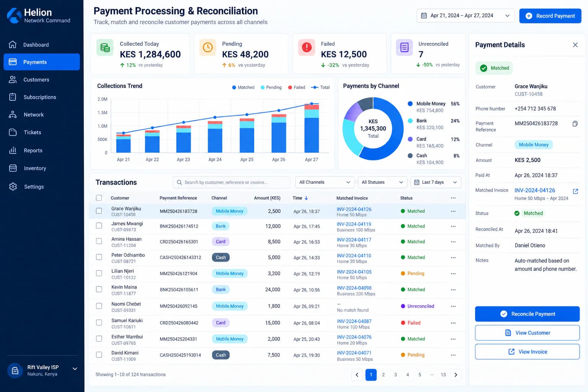Click the Unreconciled document icon
The height and width of the screenshot is (392, 588).
click(404, 47)
